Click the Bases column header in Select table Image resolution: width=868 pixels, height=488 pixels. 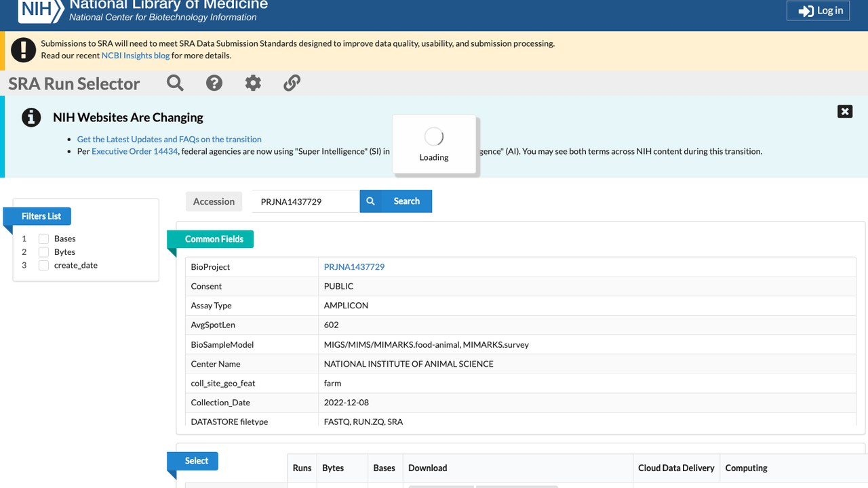384,468
